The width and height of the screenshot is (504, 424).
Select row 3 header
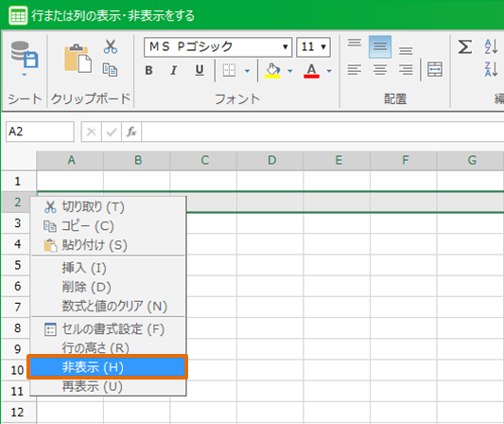point(16,223)
